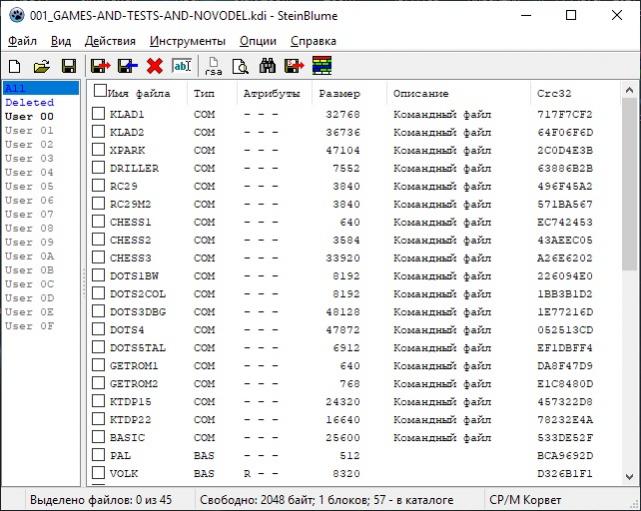The width and height of the screenshot is (641, 511).
Task: Tick the checkbox for KLAD1 file
Action: coord(99,114)
